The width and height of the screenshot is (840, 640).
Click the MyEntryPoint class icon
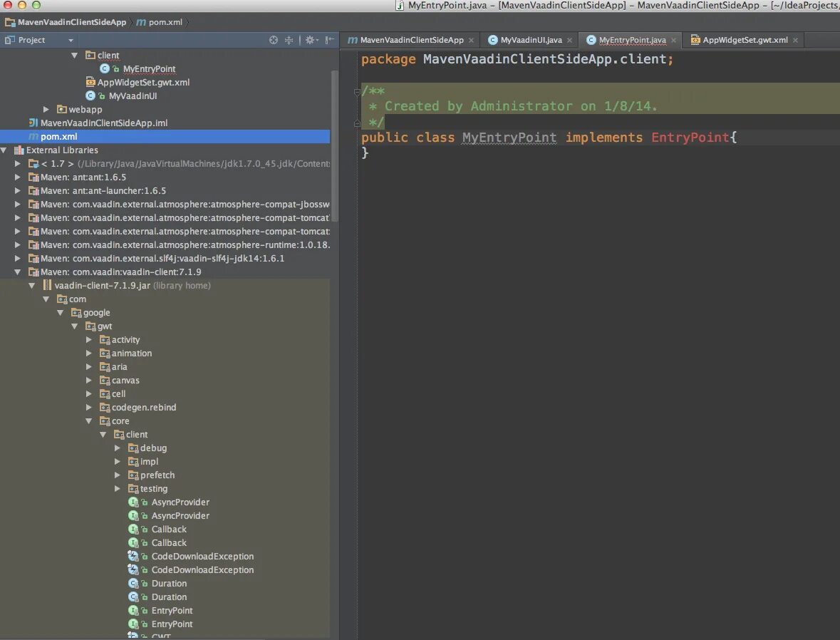click(105, 68)
